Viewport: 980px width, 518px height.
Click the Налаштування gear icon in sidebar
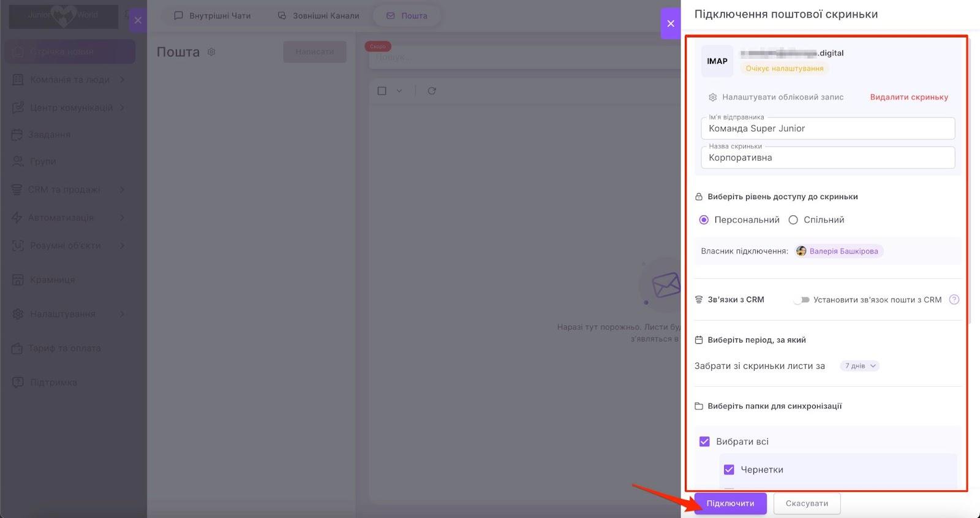point(18,314)
